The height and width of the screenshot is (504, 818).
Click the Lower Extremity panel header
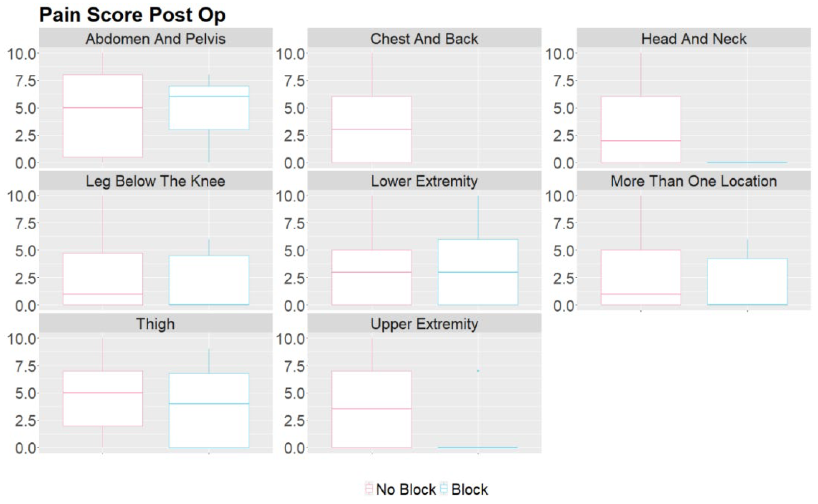click(x=424, y=181)
